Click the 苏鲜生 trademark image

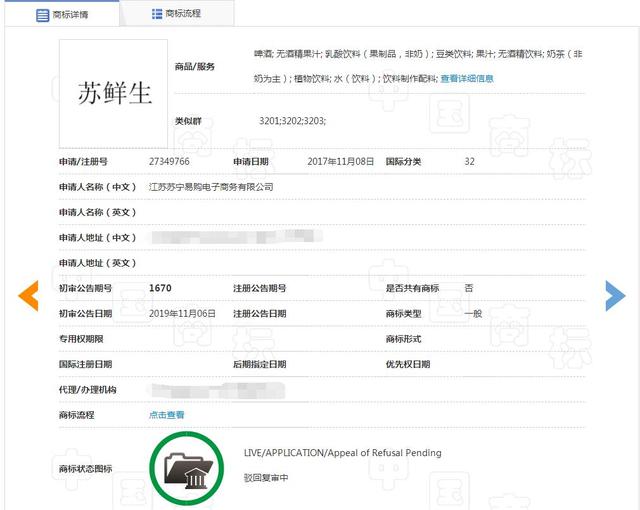[113, 93]
